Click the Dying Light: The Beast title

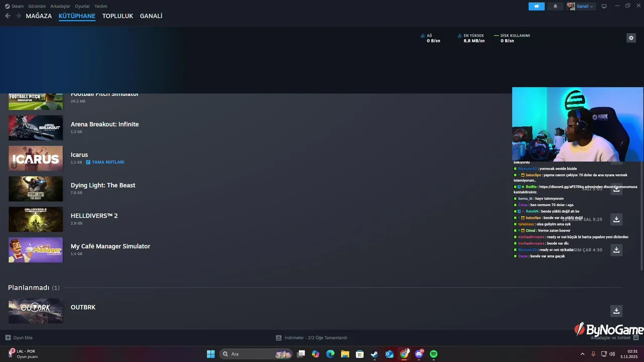[x=103, y=185]
